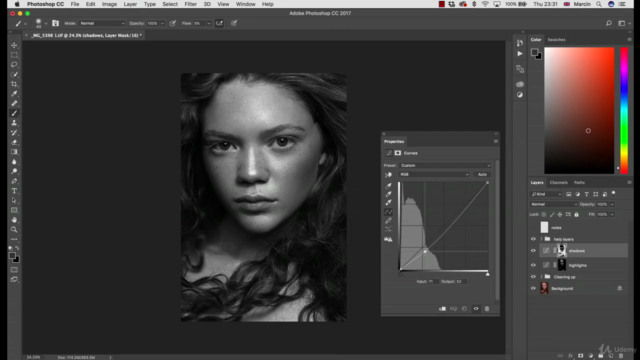Select the Type tool in the toolbox

(14, 191)
